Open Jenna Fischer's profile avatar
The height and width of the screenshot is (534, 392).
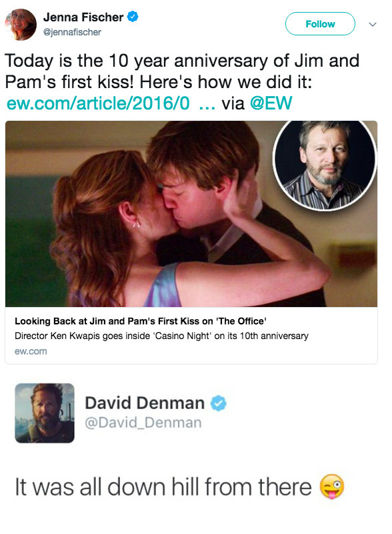[21, 25]
